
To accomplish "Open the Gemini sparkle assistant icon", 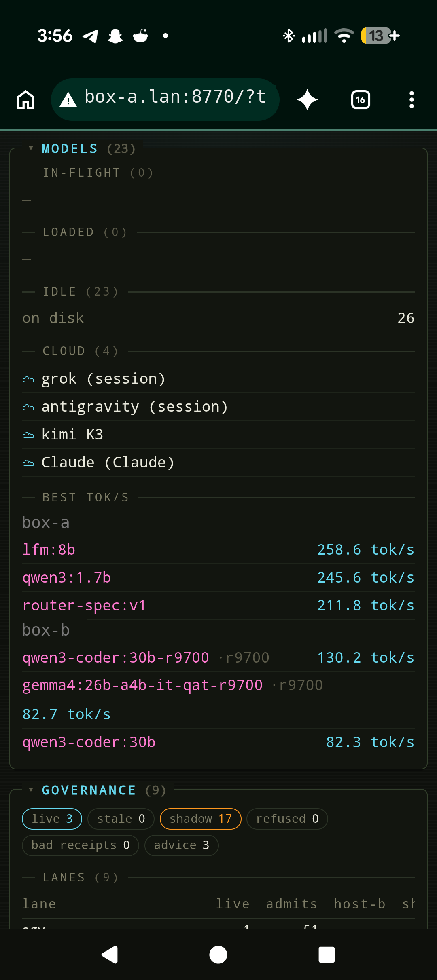I will (x=307, y=100).
